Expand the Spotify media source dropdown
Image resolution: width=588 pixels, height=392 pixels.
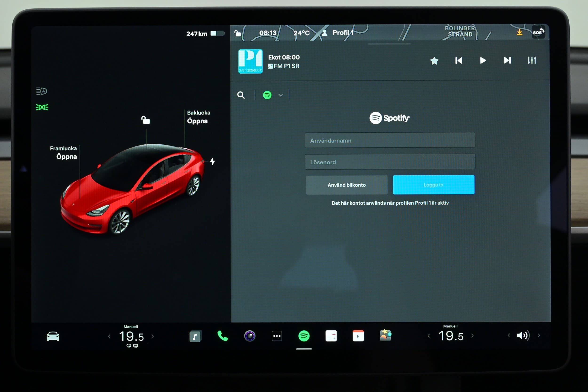(x=281, y=95)
